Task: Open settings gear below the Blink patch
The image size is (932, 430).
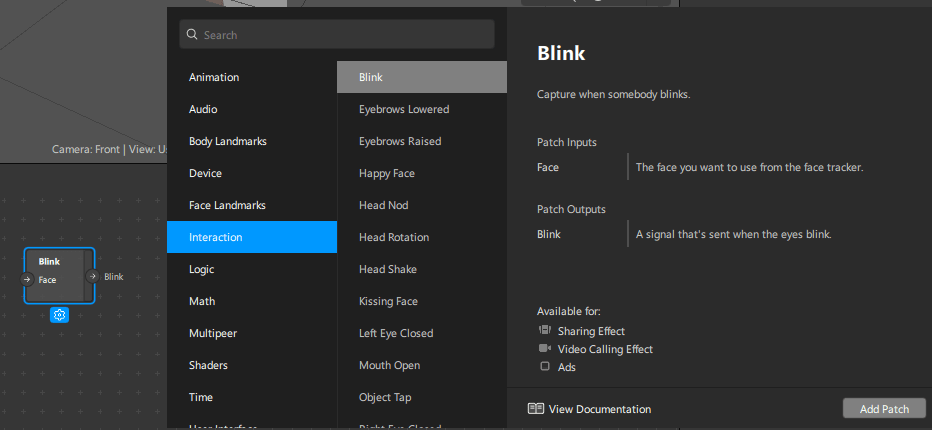Action: click(x=60, y=315)
